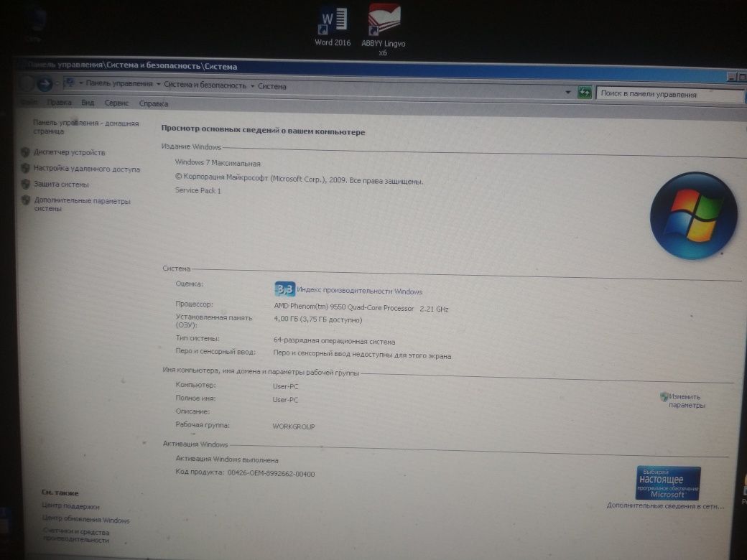Open the Справка menu
The height and width of the screenshot is (560, 747).
coord(154,103)
